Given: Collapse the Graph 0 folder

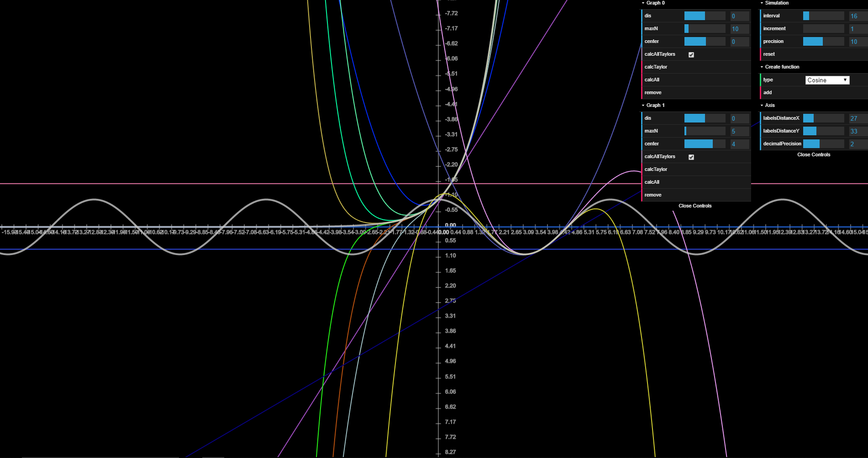Looking at the screenshot, I should [x=696, y=3].
